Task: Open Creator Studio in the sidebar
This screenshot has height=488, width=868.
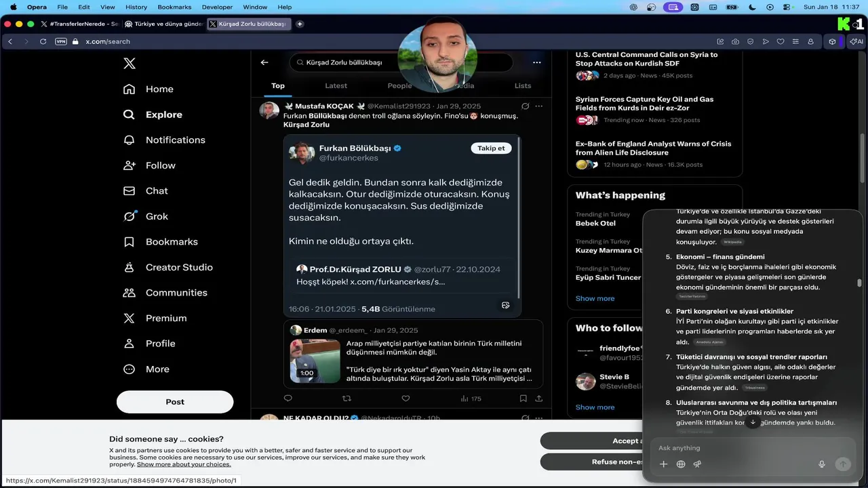Action: pos(167,267)
